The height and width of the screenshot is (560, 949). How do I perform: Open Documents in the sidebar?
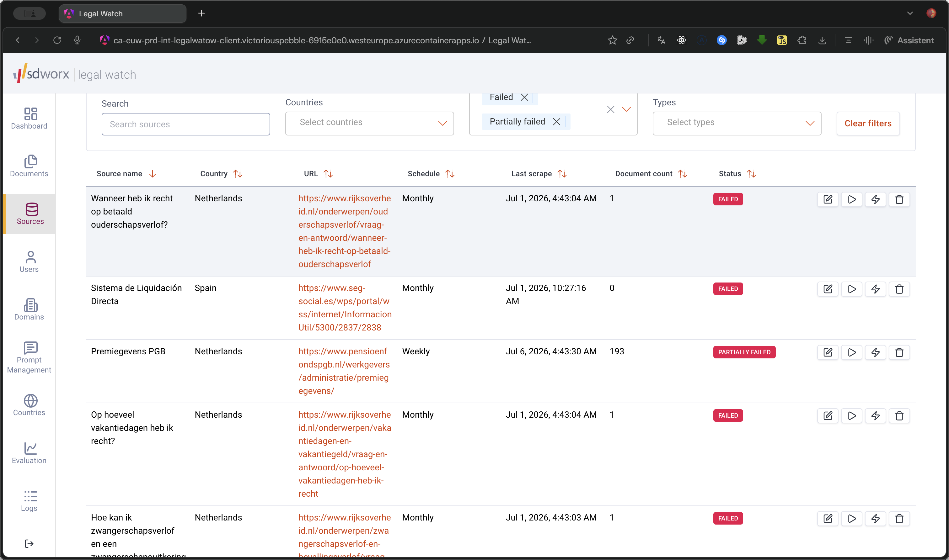click(x=29, y=166)
